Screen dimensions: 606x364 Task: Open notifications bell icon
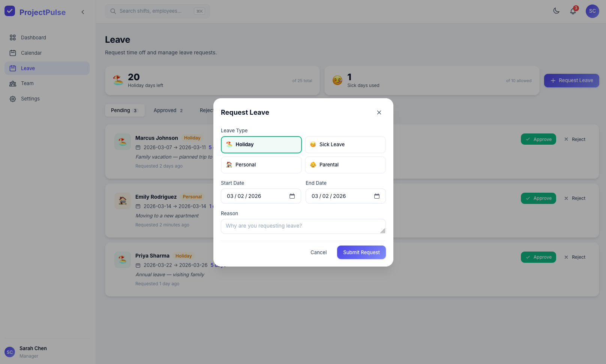[x=573, y=11]
